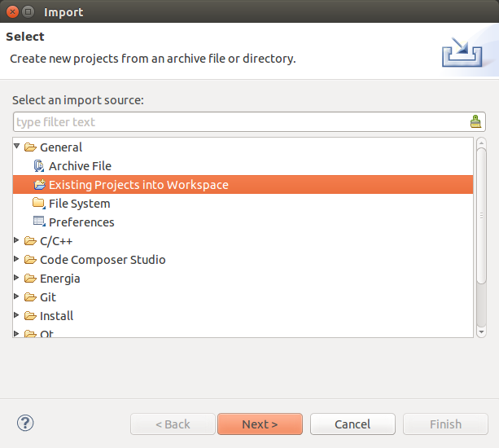Close the Import dialog window
The image size is (499, 448).
[x=11, y=11]
